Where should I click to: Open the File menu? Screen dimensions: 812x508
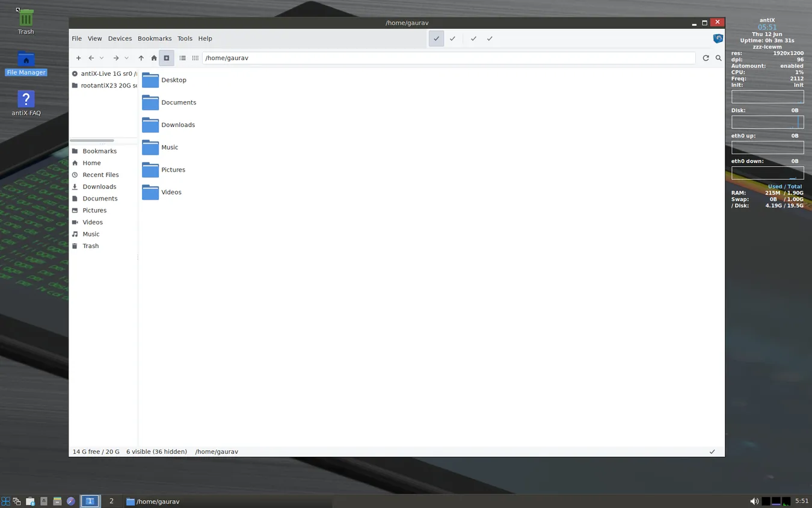[x=77, y=39]
